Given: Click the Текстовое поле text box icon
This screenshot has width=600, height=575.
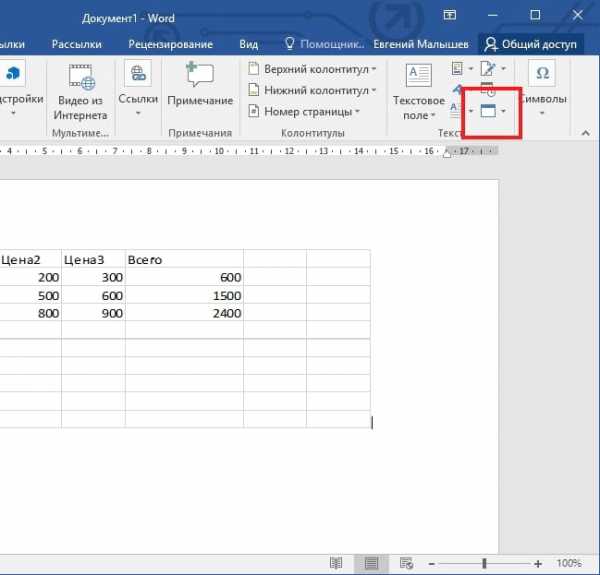Looking at the screenshot, I should click(418, 76).
